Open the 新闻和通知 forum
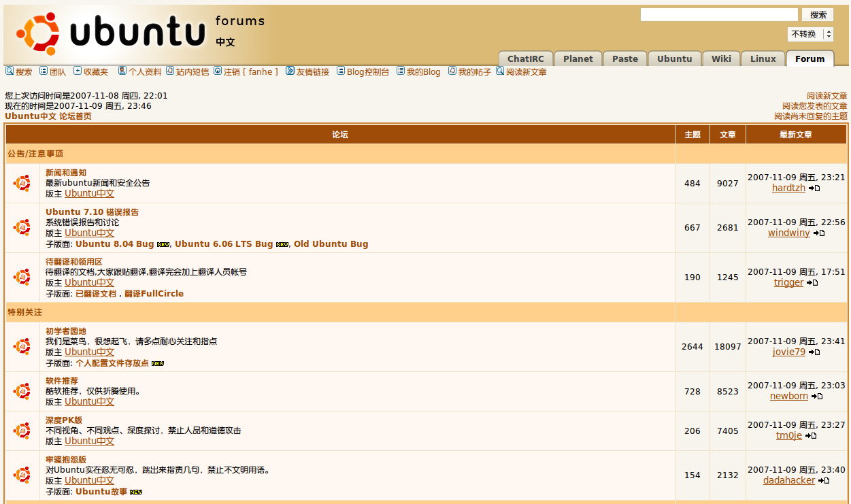The width and height of the screenshot is (851, 504). click(66, 173)
